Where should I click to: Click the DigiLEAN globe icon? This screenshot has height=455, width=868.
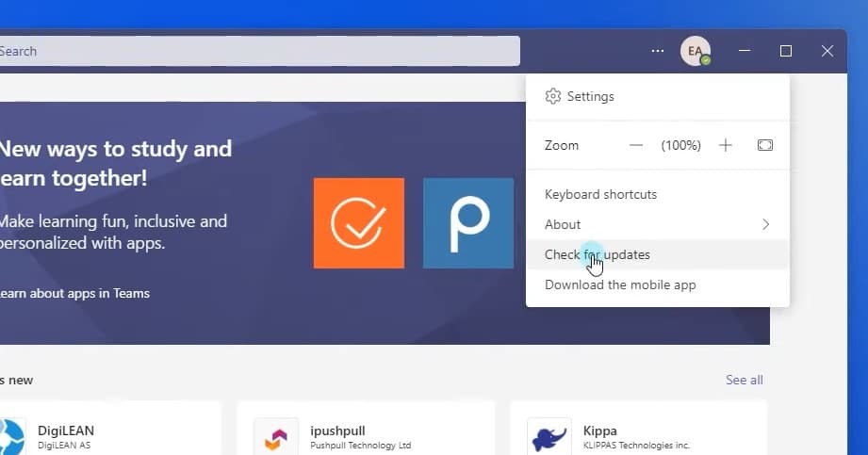[x=11, y=437]
